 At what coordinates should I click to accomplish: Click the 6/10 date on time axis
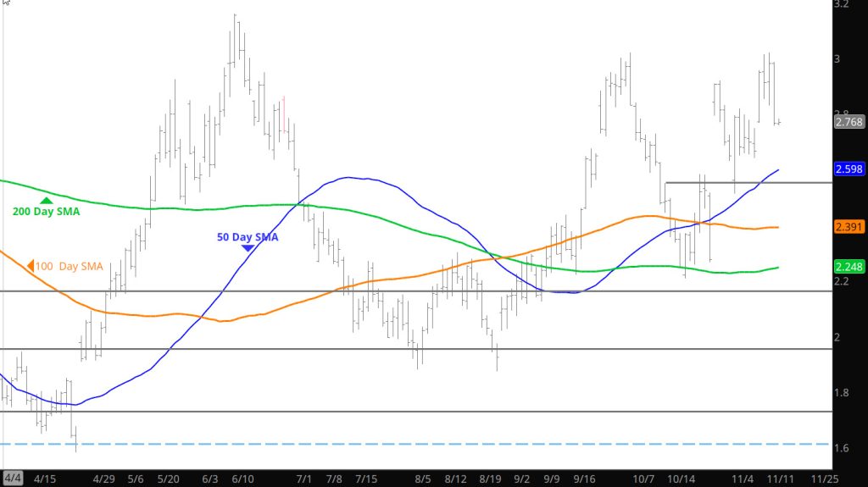(244, 478)
